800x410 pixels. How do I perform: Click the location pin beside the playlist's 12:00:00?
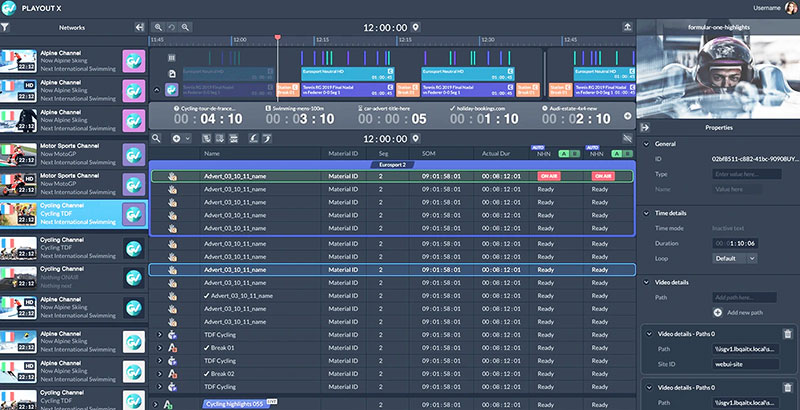point(416,138)
